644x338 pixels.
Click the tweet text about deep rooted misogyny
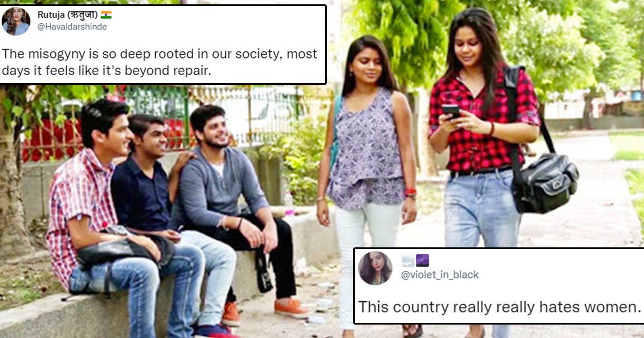[x=160, y=62]
